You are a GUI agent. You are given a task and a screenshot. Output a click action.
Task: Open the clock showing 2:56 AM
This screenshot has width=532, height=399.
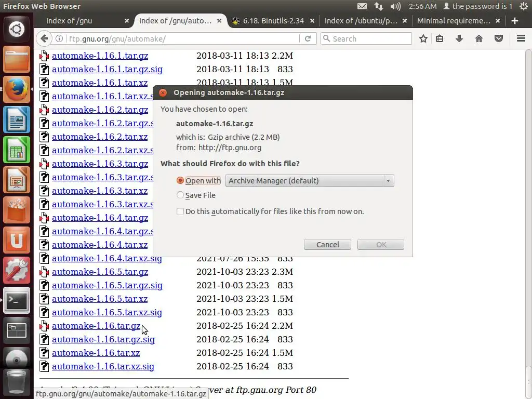(x=422, y=6)
